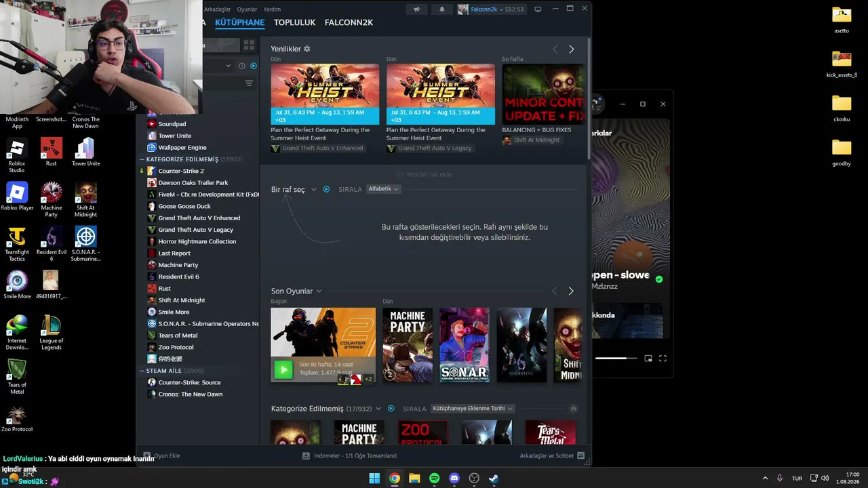Screen dimensions: 868x488
Task: Collapse the Kategorize Edilmemiş shelf with double chevron
Action: pyautogui.click(x=573, y=409)
